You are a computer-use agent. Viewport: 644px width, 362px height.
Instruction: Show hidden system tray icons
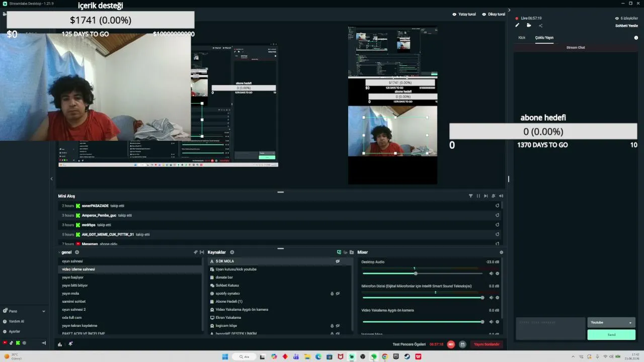pyautogui.click(x=573, y=357)
